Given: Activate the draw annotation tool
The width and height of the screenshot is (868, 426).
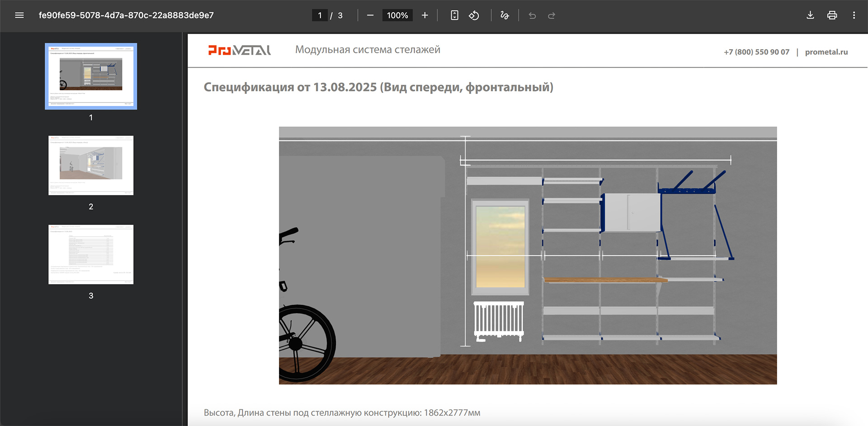Looking at the screenshot, I should (505, 15).
